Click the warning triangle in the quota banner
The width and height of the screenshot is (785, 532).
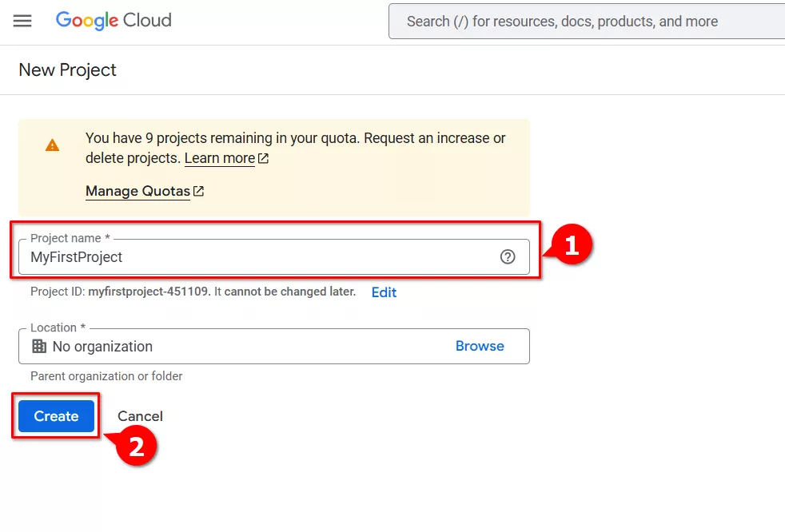coord(53,145)
